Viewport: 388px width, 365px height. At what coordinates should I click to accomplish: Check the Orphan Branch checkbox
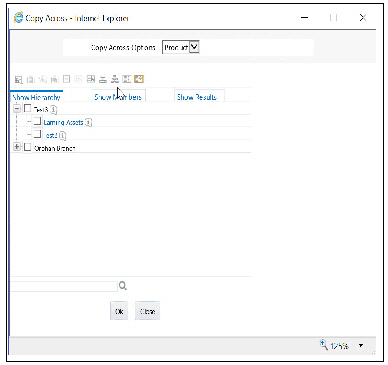pos(28,147)
